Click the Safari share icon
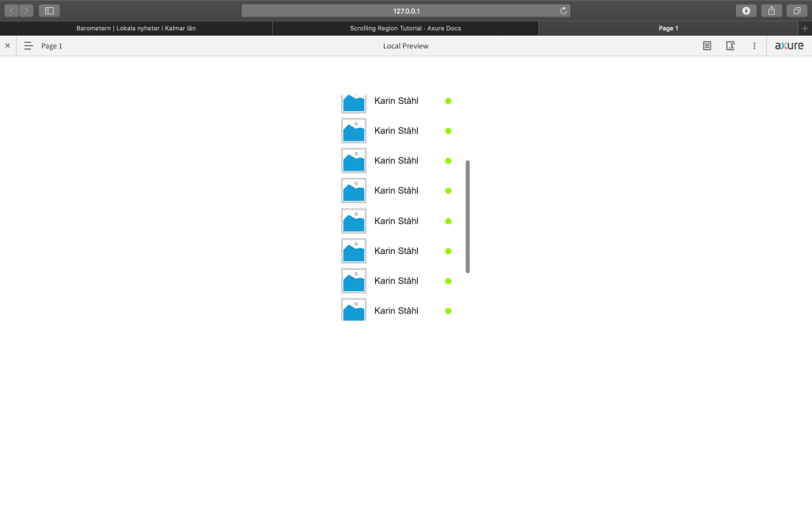The height and width of the screenshot is (508, 812). 772,10
